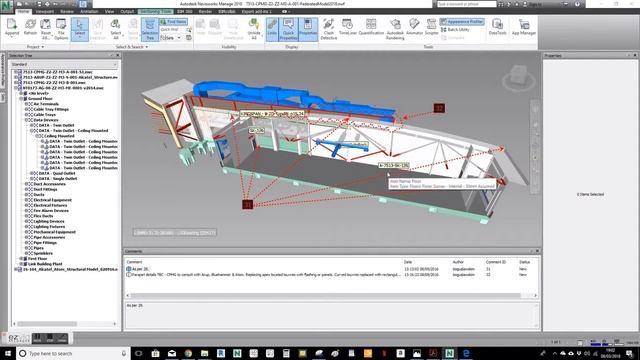Viewport: 640px width, 360px height.
Task: Click the Select All icon
Action: click(x=116, y=29)
